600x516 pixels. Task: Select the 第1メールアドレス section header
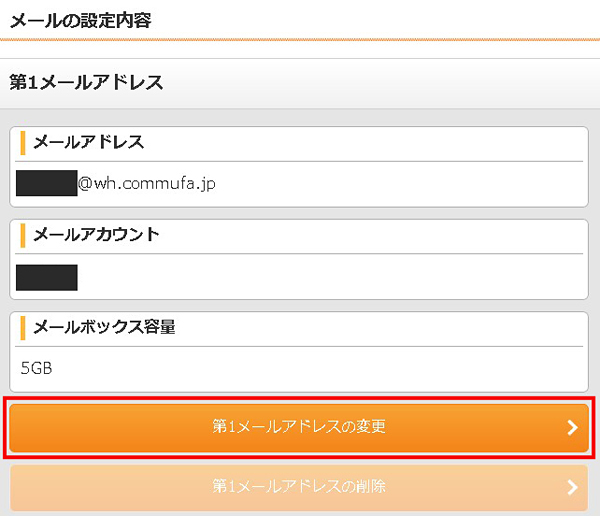pos(86,83)
